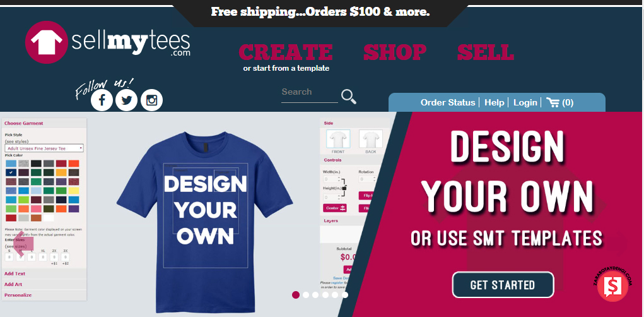Switch to the last carousel slide dot

coord(345,295)
